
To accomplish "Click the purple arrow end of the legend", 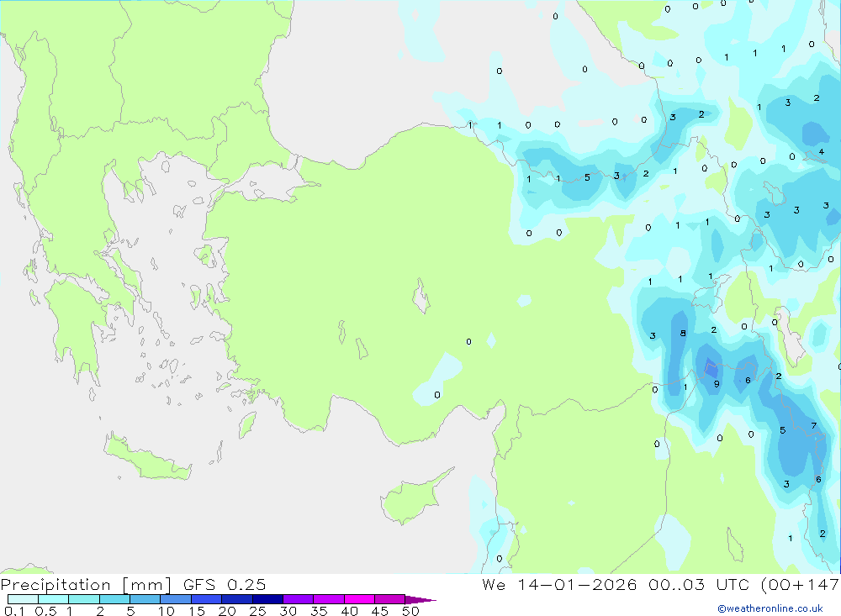I will pos(420,599).
